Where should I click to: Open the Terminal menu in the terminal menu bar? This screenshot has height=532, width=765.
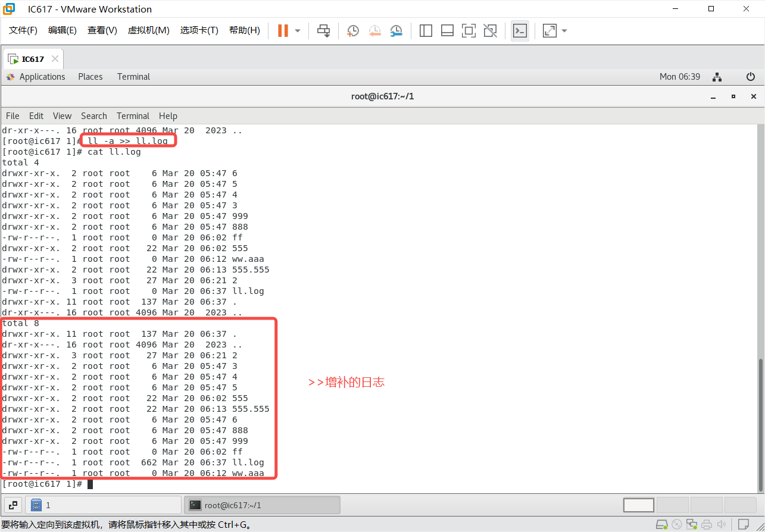(x=133, y=116)
